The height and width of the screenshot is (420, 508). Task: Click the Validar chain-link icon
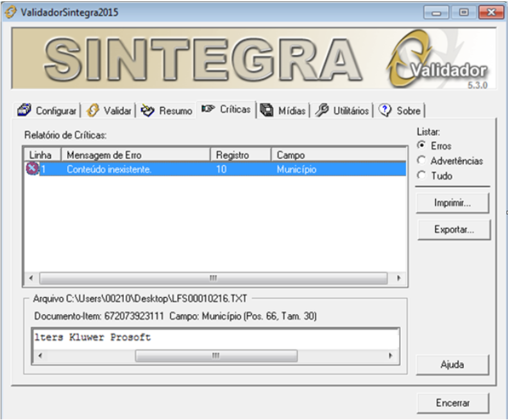tap(92, 110)
